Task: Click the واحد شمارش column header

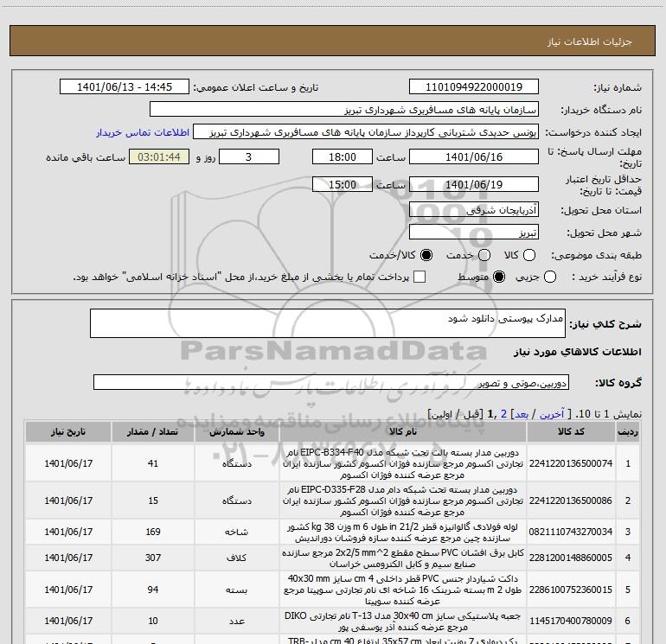Action: pyautogui.click(x=237, y=431)
